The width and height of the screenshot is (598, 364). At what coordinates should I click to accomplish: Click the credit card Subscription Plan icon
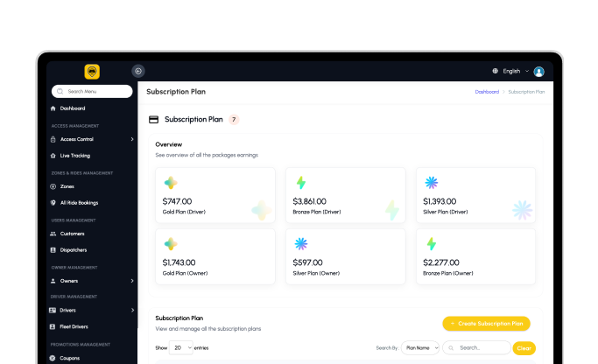coord(154,119)
